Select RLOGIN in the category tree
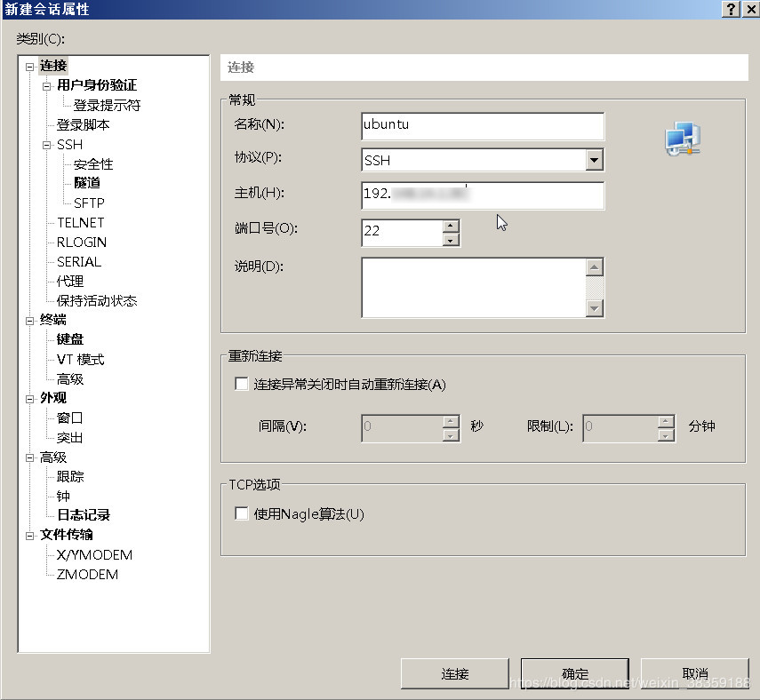 pos(82,242)
